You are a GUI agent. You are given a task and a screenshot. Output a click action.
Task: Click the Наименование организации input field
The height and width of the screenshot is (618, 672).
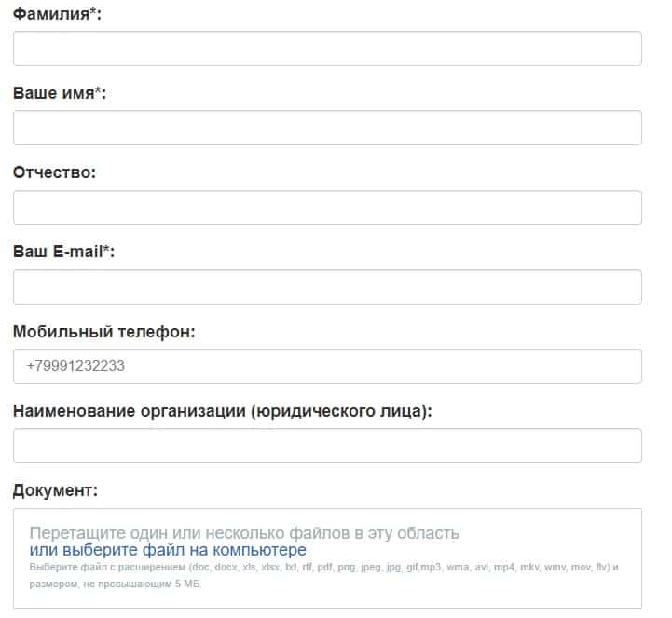327,446
